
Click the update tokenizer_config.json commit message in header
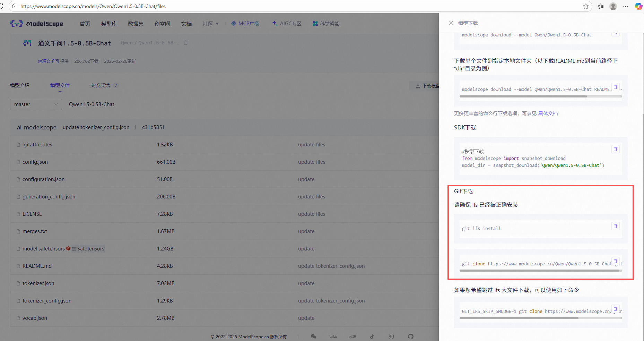click(x=96, y=127)
